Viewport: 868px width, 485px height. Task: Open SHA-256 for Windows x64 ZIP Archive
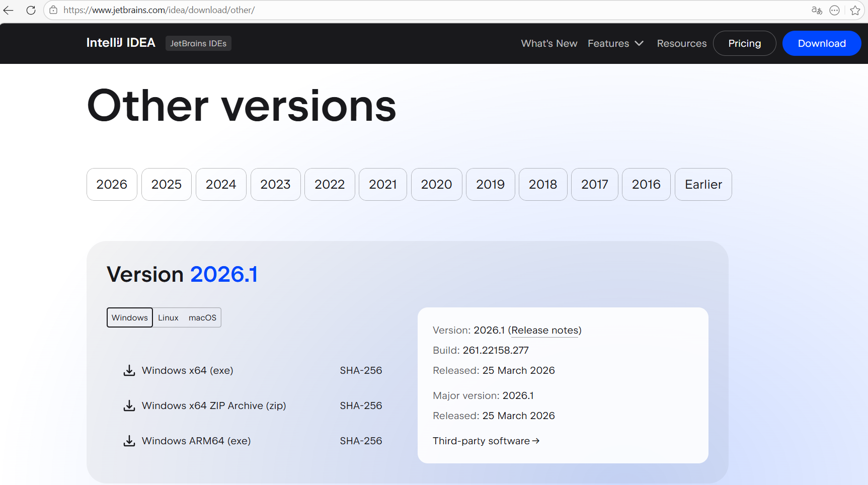coord(361,406)
